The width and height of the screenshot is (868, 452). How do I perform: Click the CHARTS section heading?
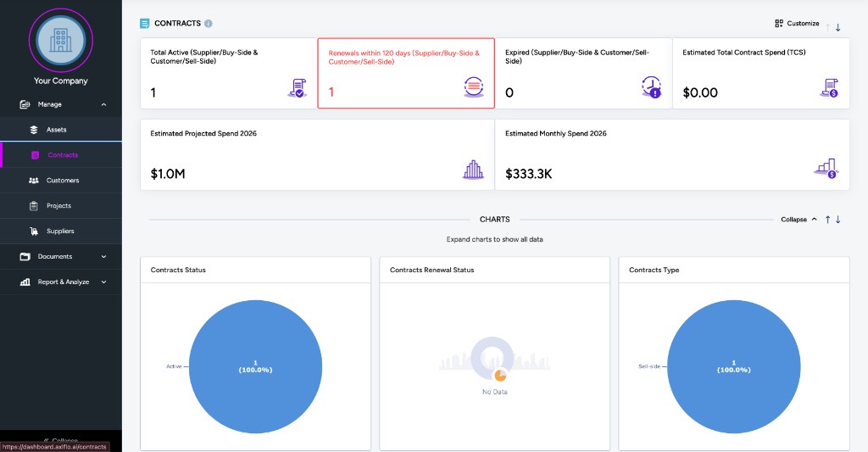[495, 220]
